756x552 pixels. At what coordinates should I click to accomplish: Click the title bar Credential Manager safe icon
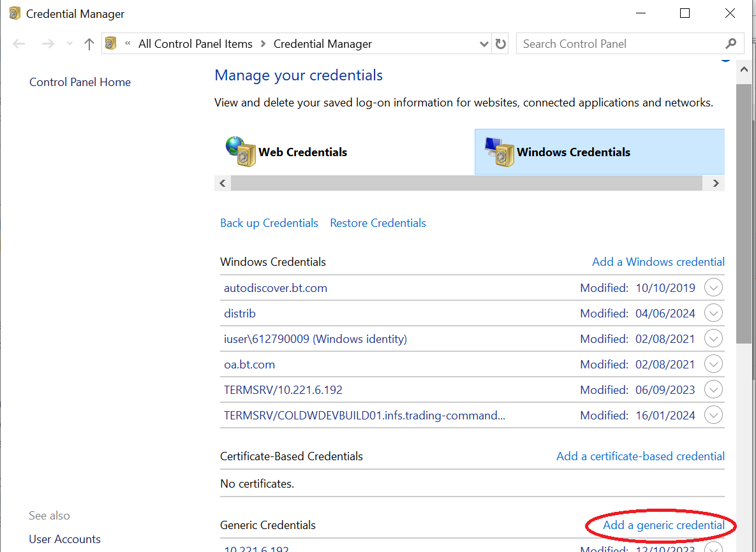15,13
